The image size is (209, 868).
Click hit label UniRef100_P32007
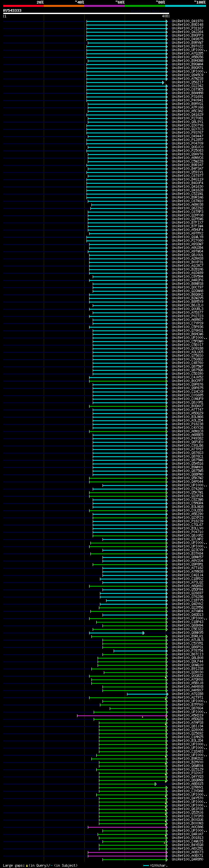(187, 773)
